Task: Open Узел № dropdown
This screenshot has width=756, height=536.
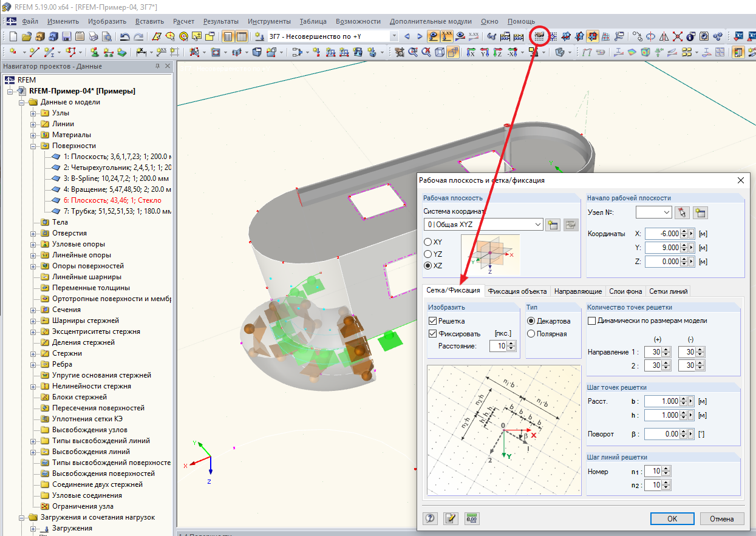Action: pos(667,212)
